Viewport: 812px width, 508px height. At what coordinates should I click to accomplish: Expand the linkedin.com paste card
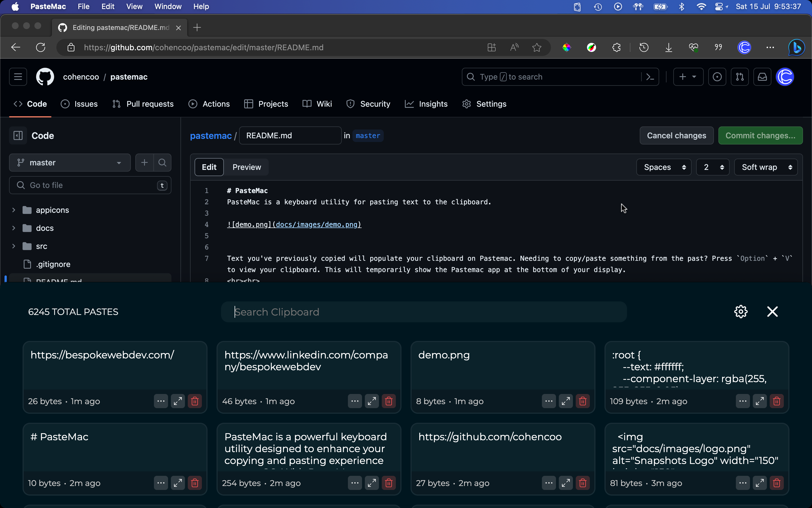coord(372,401)
